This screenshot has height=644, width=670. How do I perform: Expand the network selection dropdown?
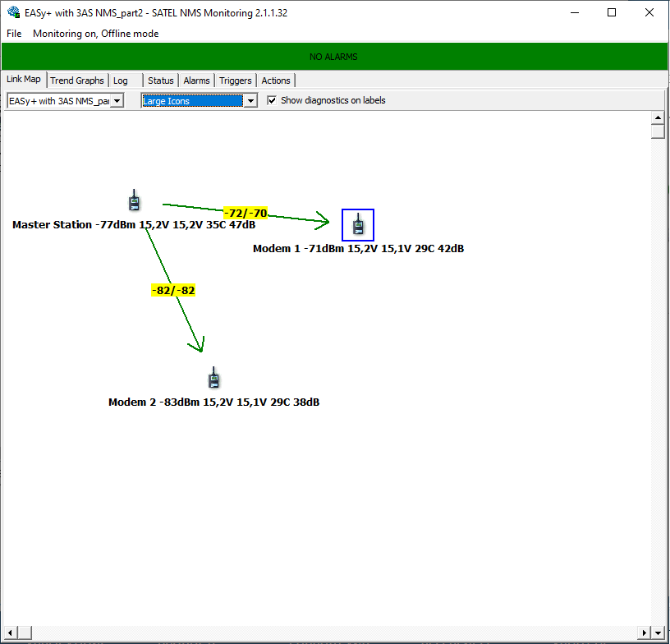pos(117,100)
